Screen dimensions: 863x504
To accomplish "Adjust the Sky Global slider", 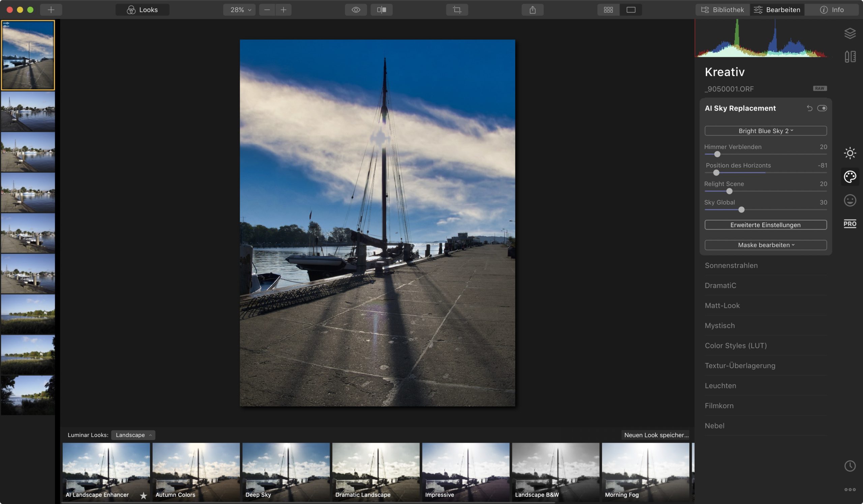I will click(741, 210).
